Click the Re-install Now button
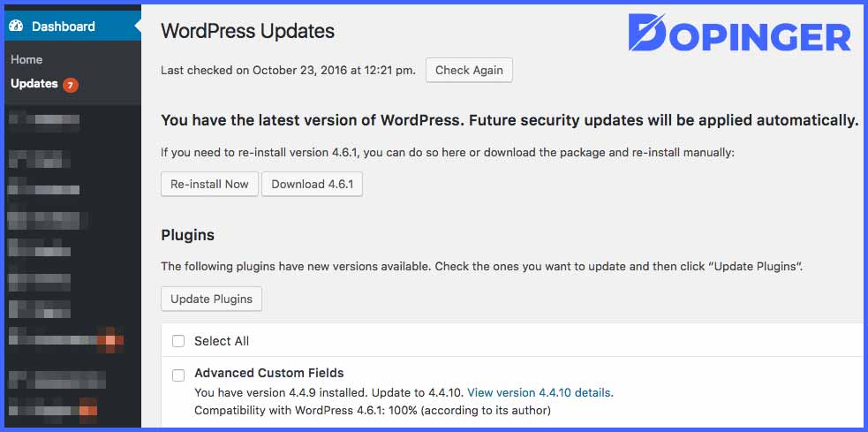 (209, 185)
